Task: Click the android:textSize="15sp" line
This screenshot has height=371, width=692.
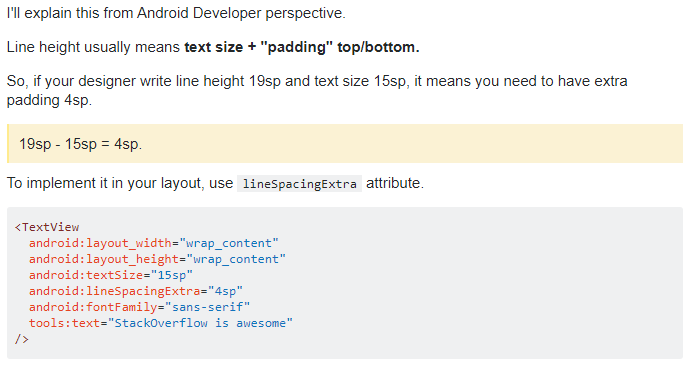Action: (111, 275)
